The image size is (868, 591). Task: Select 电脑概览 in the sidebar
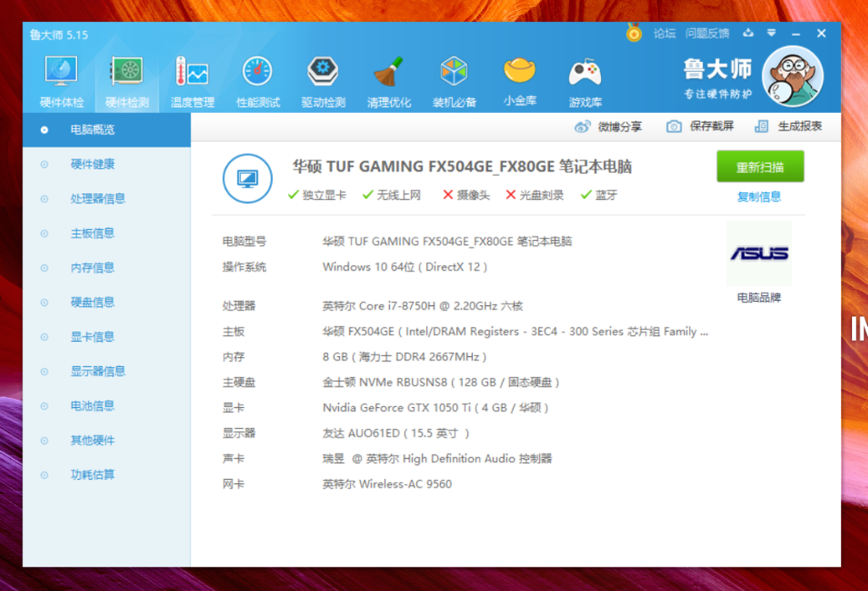click(x=107, y=130)
